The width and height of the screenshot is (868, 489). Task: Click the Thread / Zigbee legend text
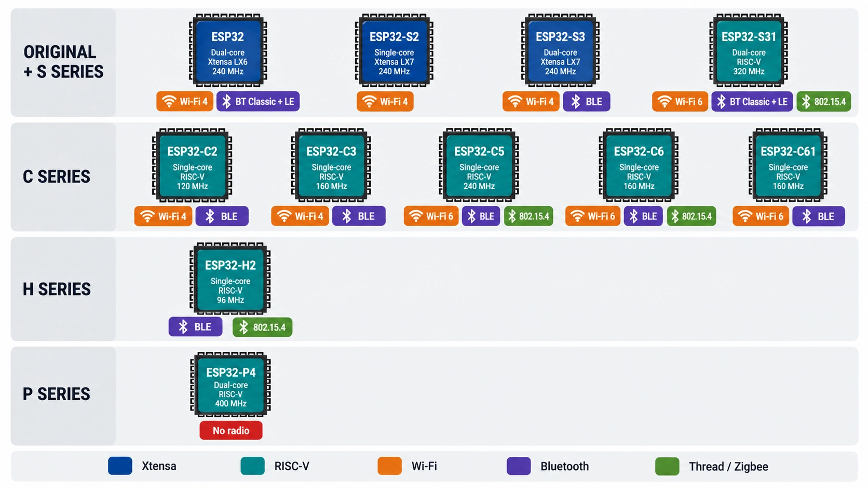tap(728, 466)
